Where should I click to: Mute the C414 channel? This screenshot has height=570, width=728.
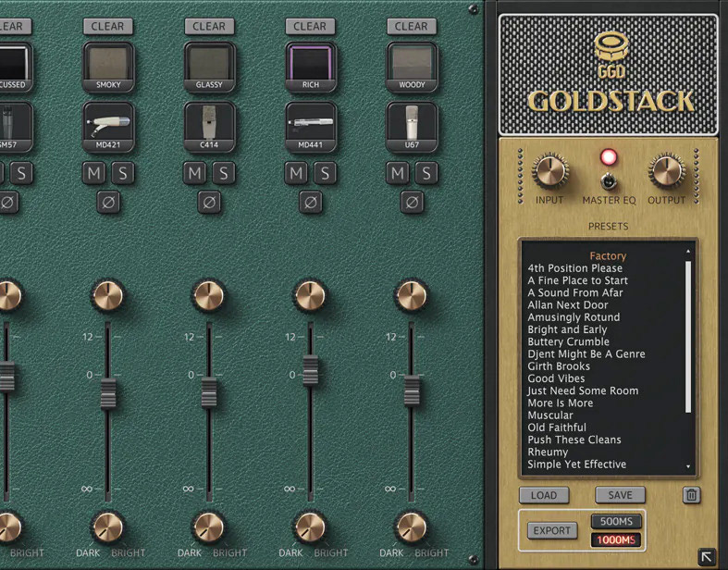click(195, 173)
